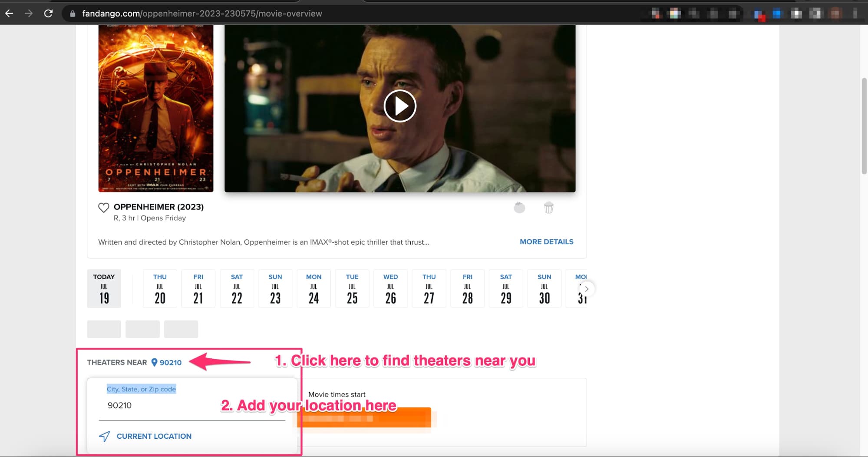Viewport: 868px width, 457px height.
Task: Reload the page in the browser
Action: [x=48, y=13]
